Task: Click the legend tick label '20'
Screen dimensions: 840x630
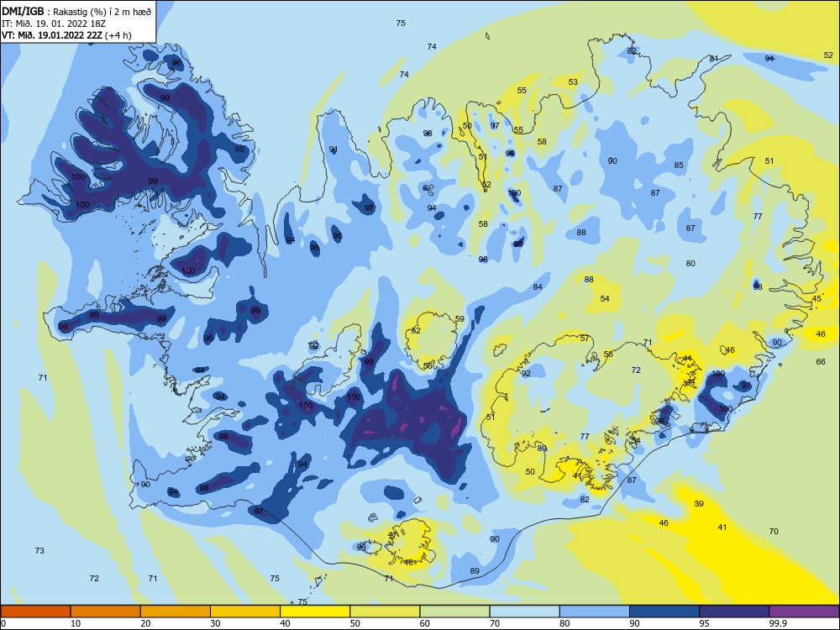Action: [145, 623]
